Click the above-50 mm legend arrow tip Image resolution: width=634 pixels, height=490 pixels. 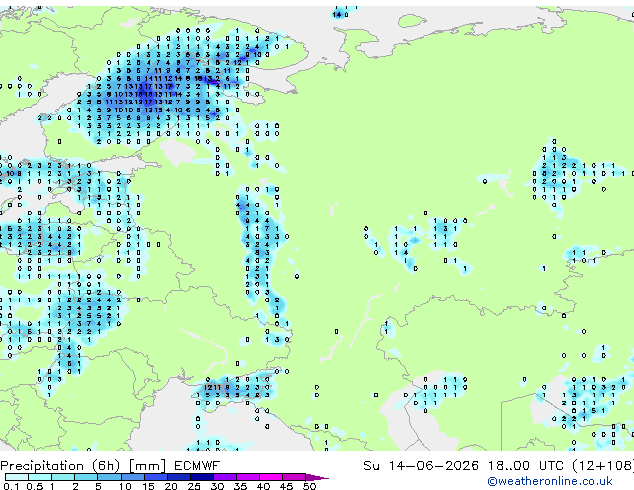[x=317, y=477]
